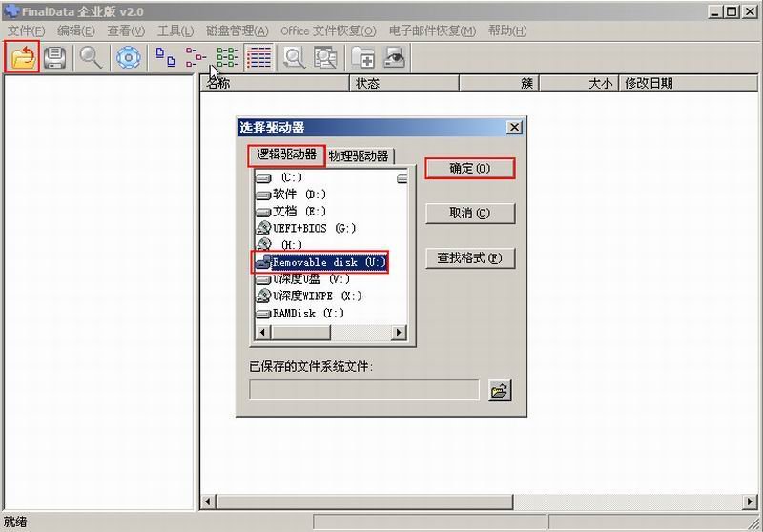Browse for saved file system file
This screenshot has width=763, height=532.
[x=500, y=390]
